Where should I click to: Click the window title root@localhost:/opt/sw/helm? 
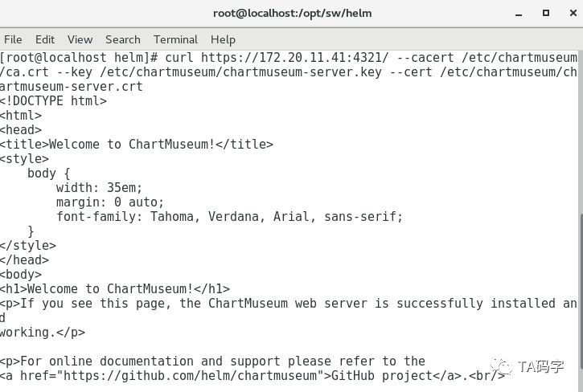(292, 14)
